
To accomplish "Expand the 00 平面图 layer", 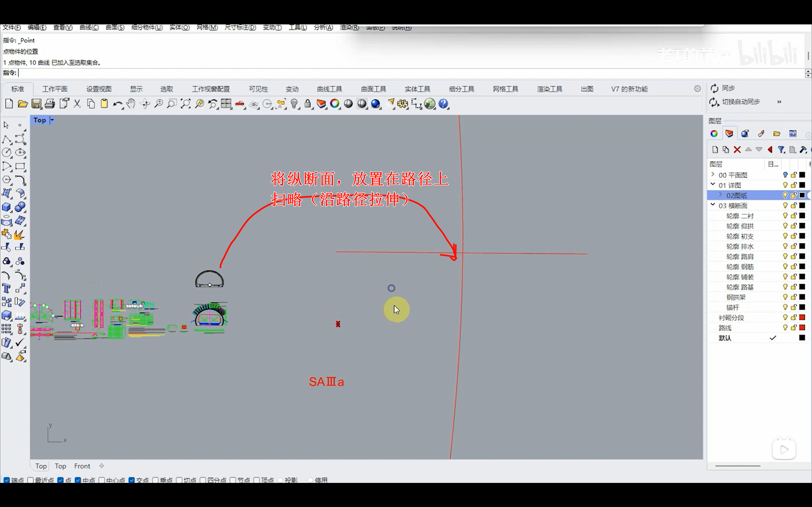I will point(713,175).
